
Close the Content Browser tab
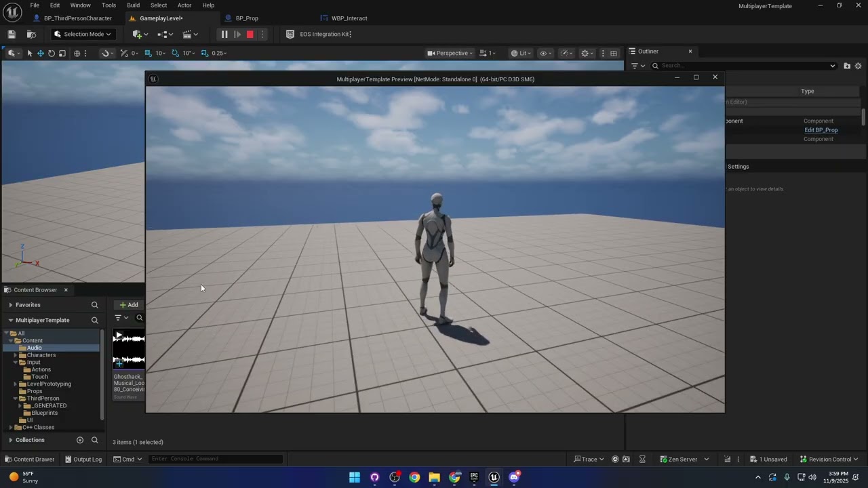[x=66, y=290]
